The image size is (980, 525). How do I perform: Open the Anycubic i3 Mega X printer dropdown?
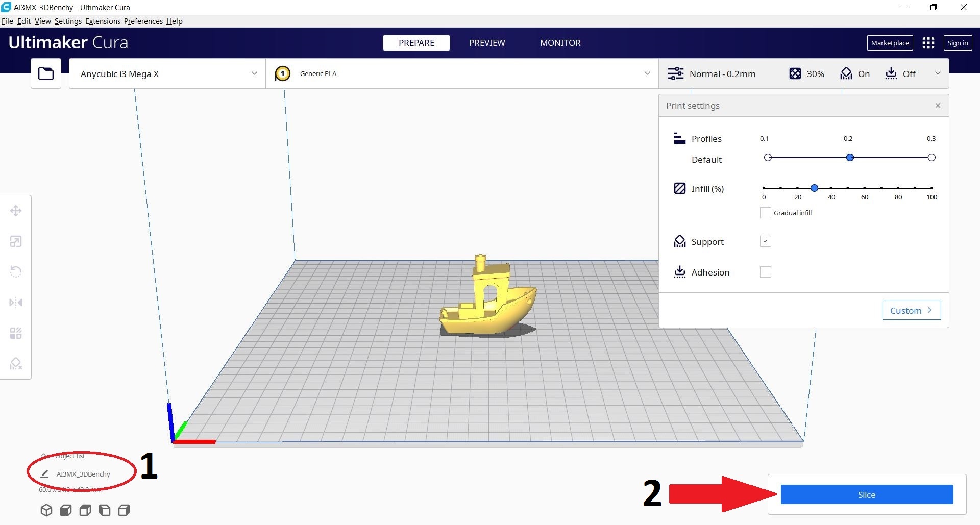(x=167, y=73)
